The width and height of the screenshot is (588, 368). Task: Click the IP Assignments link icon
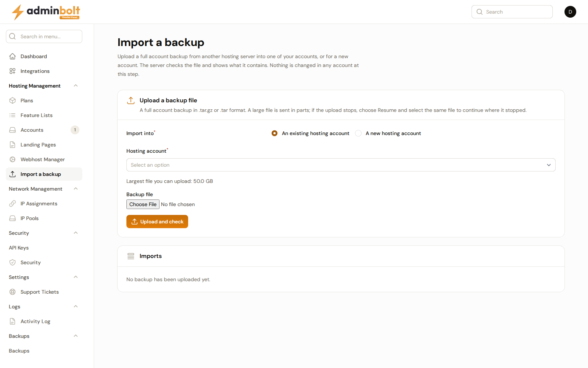(x=12, y=204)
